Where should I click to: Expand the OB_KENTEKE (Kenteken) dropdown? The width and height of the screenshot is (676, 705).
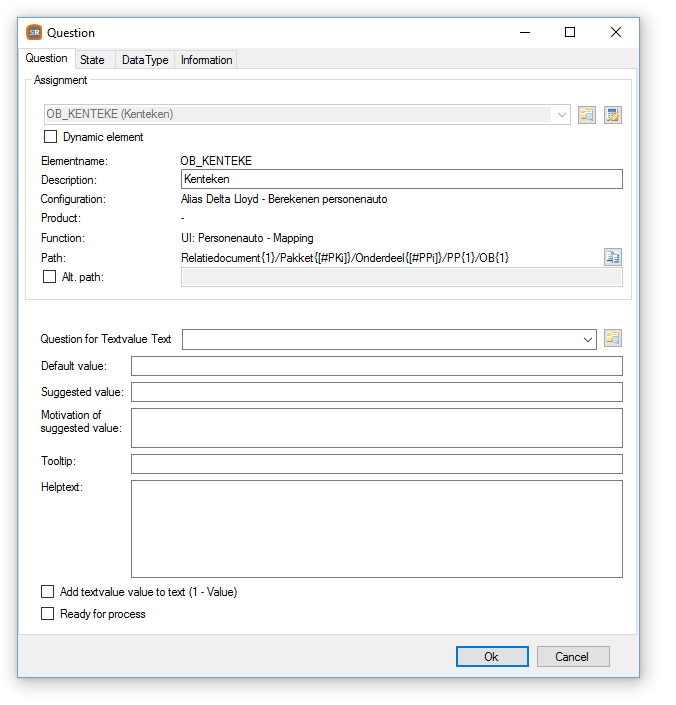click(307, 114)
